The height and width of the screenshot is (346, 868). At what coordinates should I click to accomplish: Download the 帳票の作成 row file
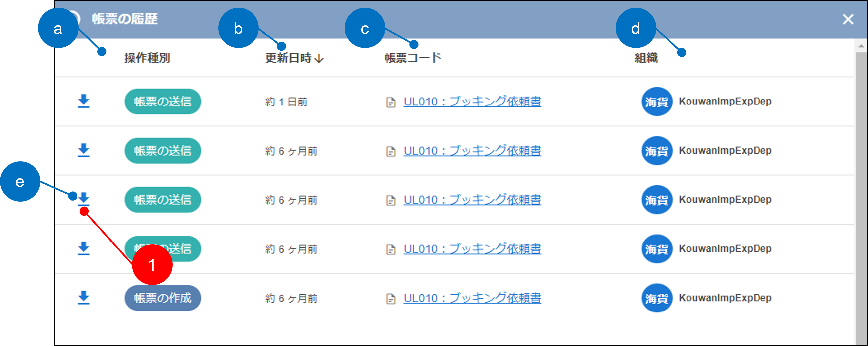83,298
